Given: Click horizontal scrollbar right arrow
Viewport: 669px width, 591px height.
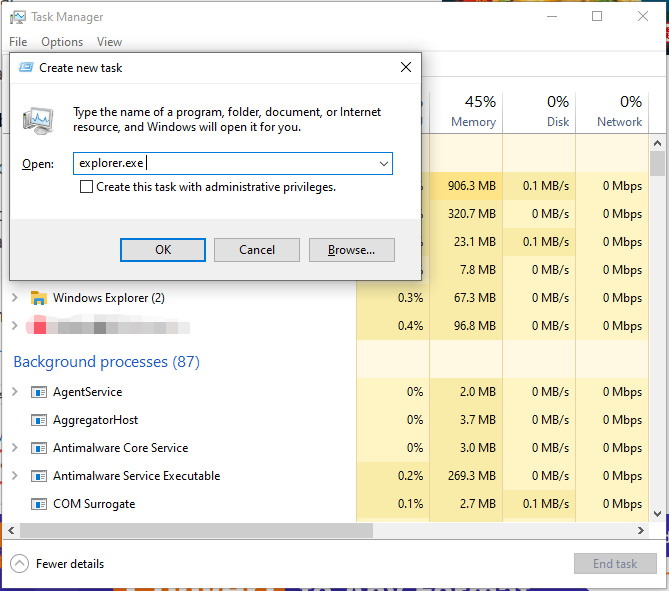Looking at the screenshot, I should 641,530.
